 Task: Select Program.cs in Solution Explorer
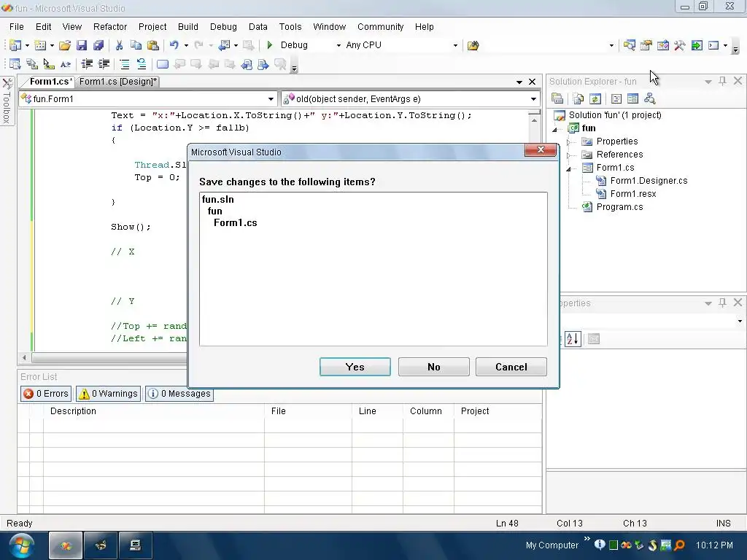click(x=619, y=206)
